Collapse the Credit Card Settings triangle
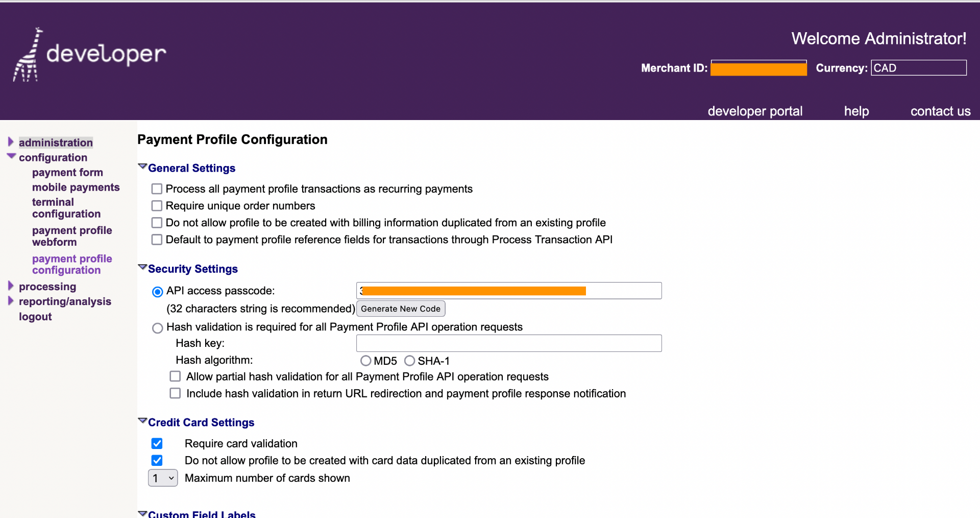The width and height of the screenshot is (980, 518). [142, 421]
